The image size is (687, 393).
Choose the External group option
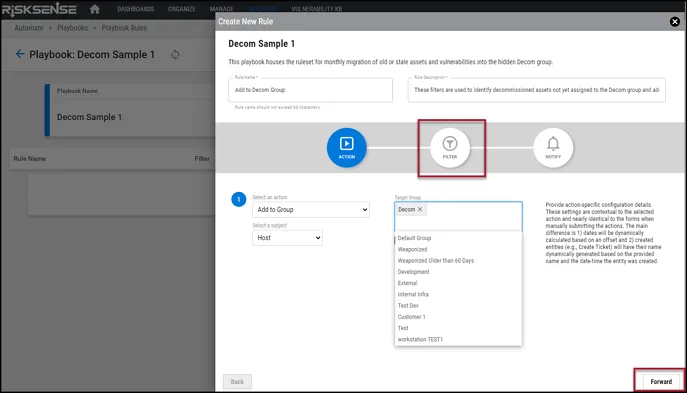pyautogui.click(x=458, y=283)
